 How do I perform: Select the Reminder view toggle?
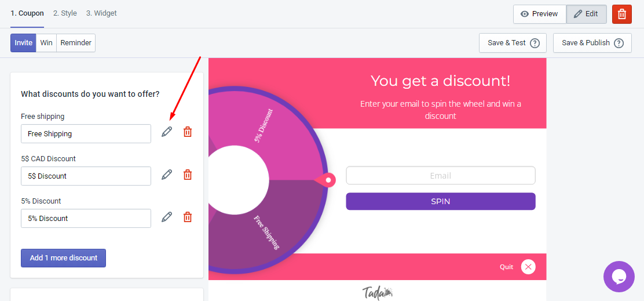point(76,43)
